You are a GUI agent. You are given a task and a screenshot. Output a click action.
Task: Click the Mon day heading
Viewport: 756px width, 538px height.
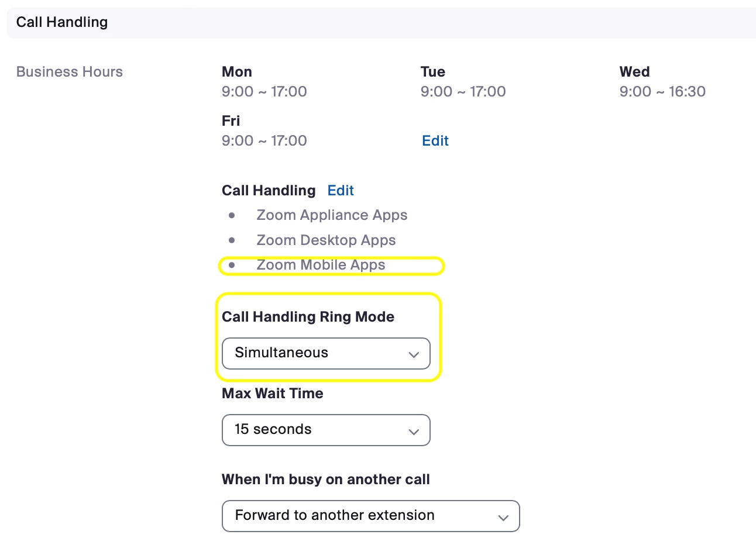[237, 72]
